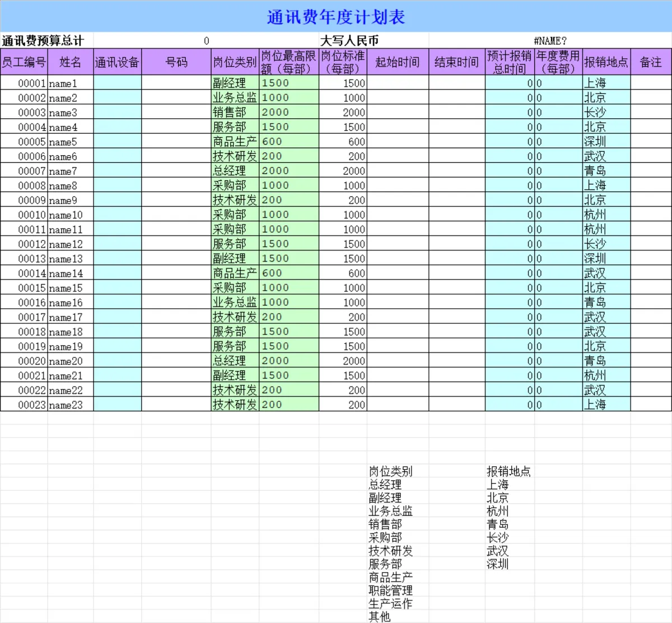The image size is (672, 623).
Task: Click 深圳 in the name5 row
Action: (606, 142)
